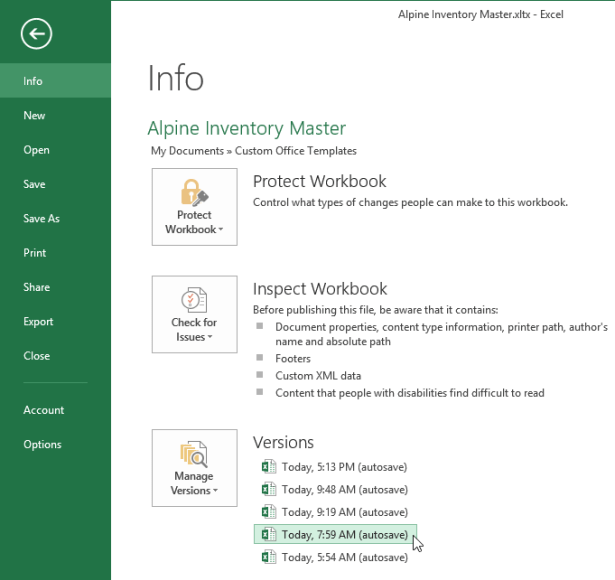Click the back arrow circle icon
Image resolution: width=615 pixels, height=580 pixels.
37,33
